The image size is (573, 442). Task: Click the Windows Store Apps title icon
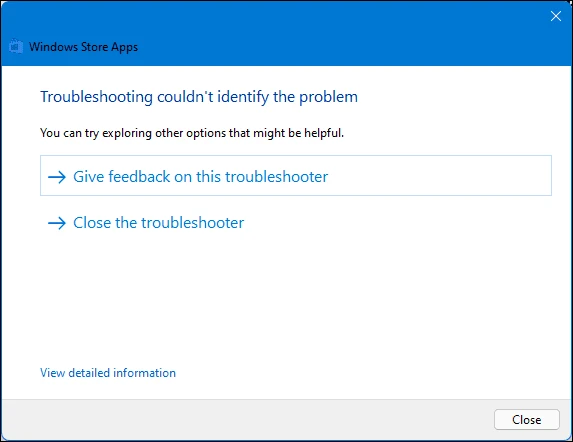(15, 46)
